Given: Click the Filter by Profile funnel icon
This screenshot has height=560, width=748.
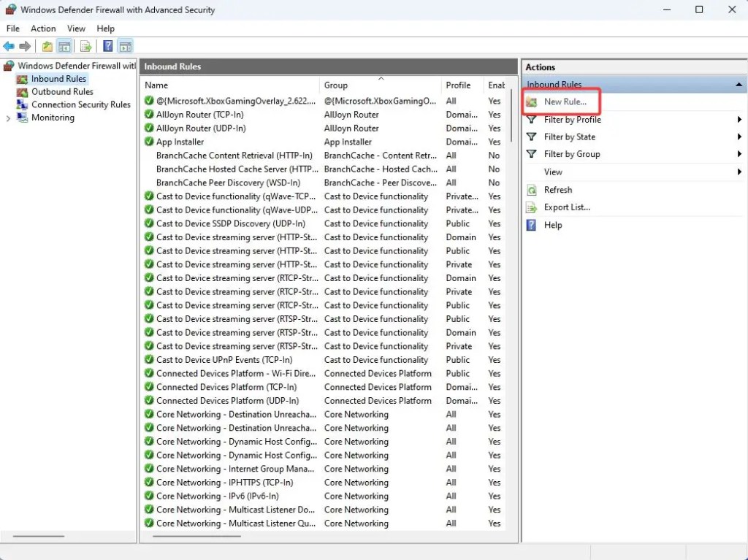Looking at the screenshot, I should [532, 119].
